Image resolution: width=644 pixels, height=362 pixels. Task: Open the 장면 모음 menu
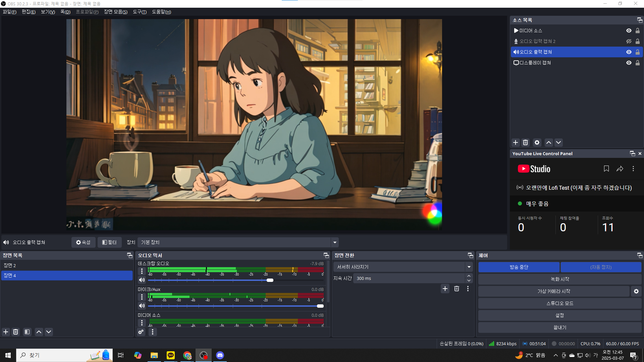(115, 12)
